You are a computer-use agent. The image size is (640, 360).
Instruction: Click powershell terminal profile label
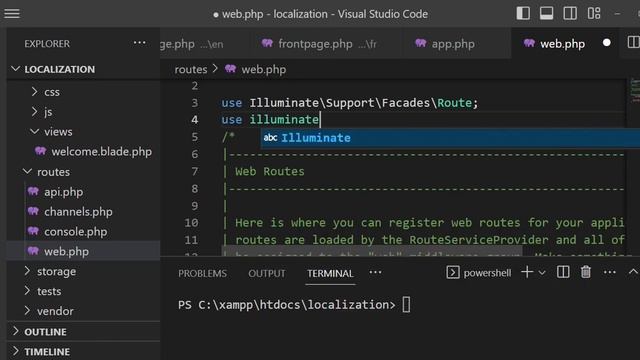tap(487, 273)
